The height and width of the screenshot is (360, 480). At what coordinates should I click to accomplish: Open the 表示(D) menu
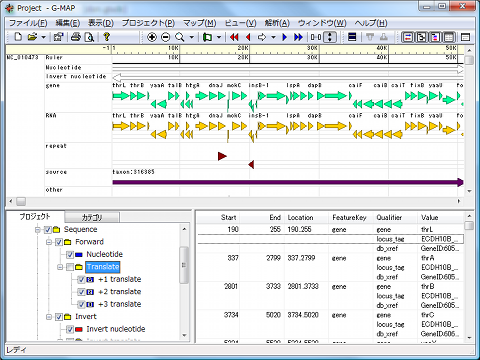[101, 23]
